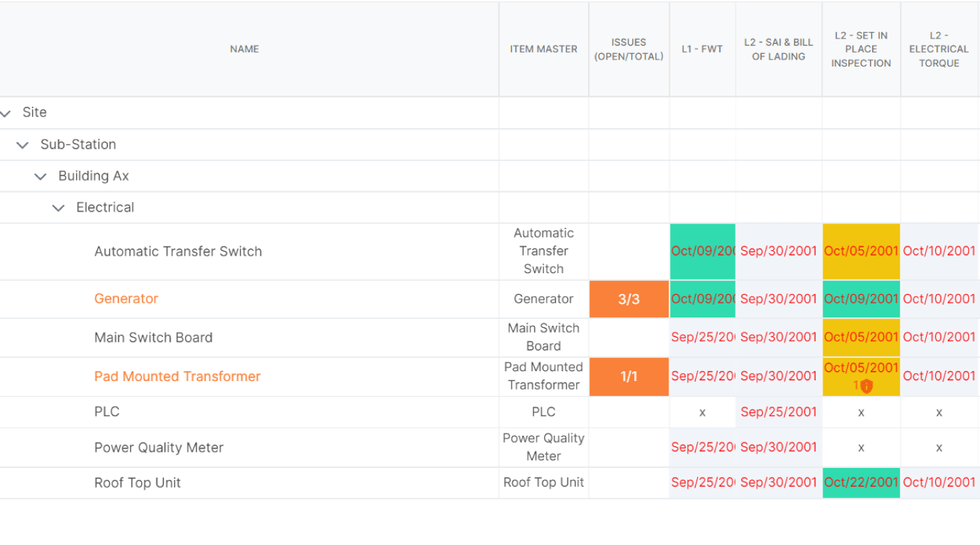Collapse the Site tree node
Viewport: 980px width, 545px height.
(6, 113)
